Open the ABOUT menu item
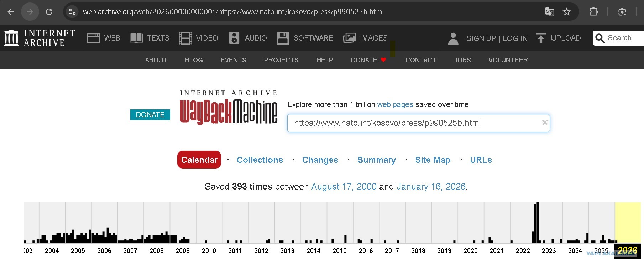The height and width of the screenshot is (264, 644). pyautogui.click(x=156, y=60)
